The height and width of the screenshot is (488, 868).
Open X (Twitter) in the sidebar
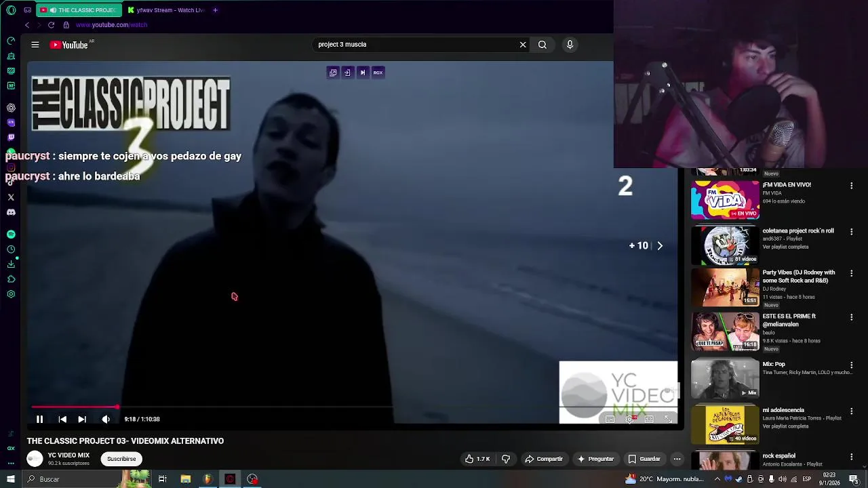coord(11,197)
